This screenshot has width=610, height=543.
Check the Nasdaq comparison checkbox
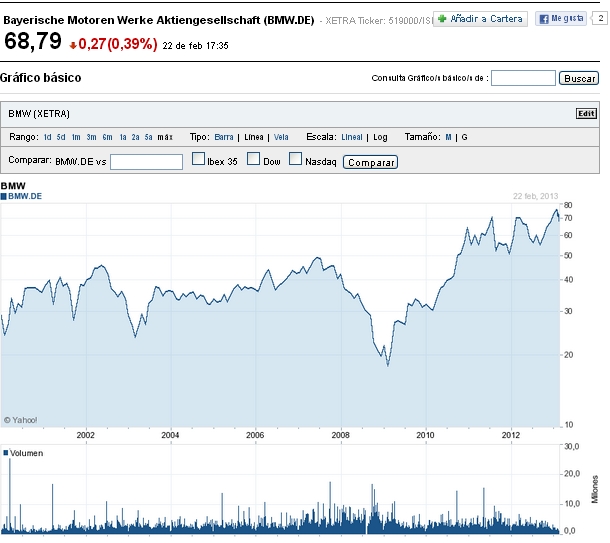pos(295,159)
